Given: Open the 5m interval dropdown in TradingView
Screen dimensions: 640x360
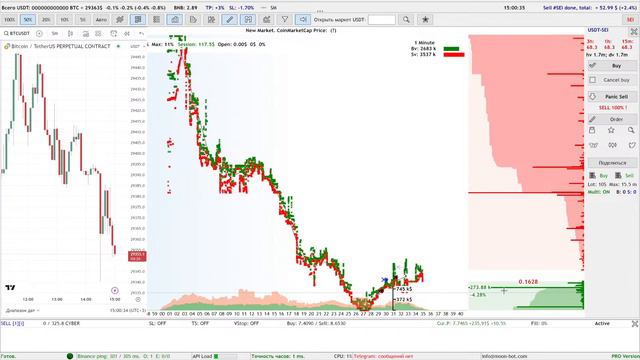Looking at the screenshot, I should click(55, 33).
